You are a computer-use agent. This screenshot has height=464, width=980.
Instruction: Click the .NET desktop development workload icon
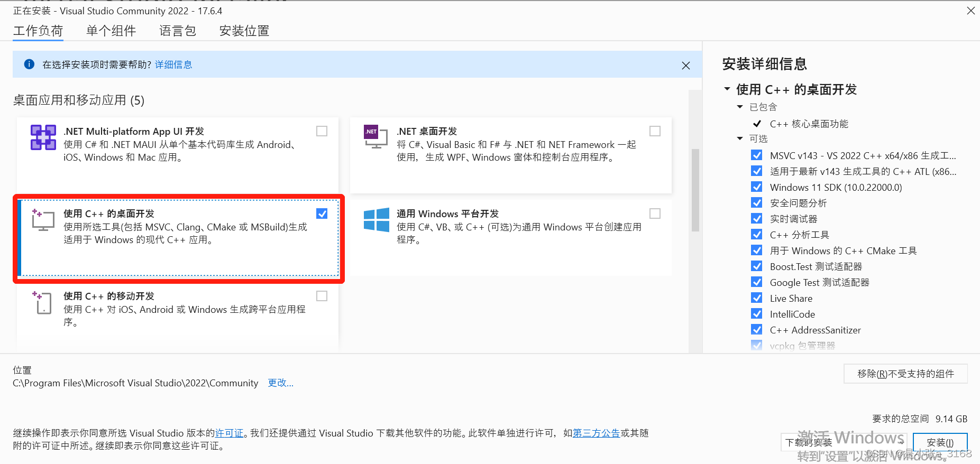376,137
